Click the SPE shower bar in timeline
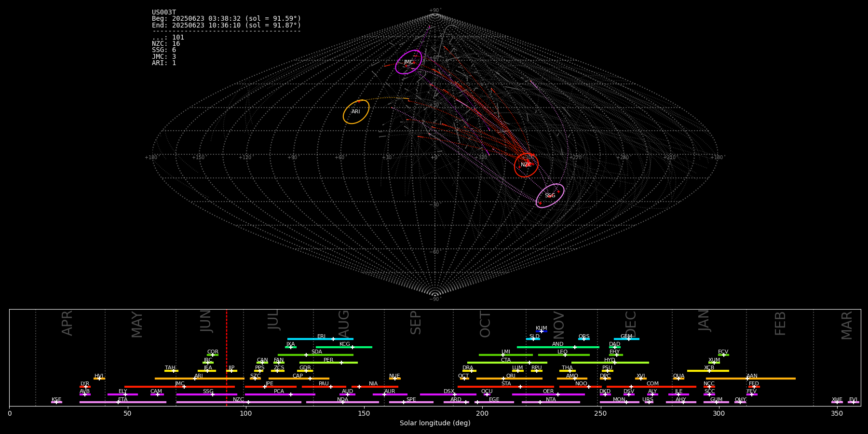The image size is (868, 434). [x=411, y=402]
